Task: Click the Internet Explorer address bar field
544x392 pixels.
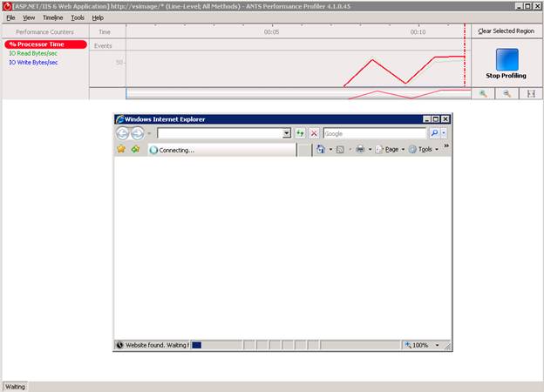Action: [x=220, y=133]
